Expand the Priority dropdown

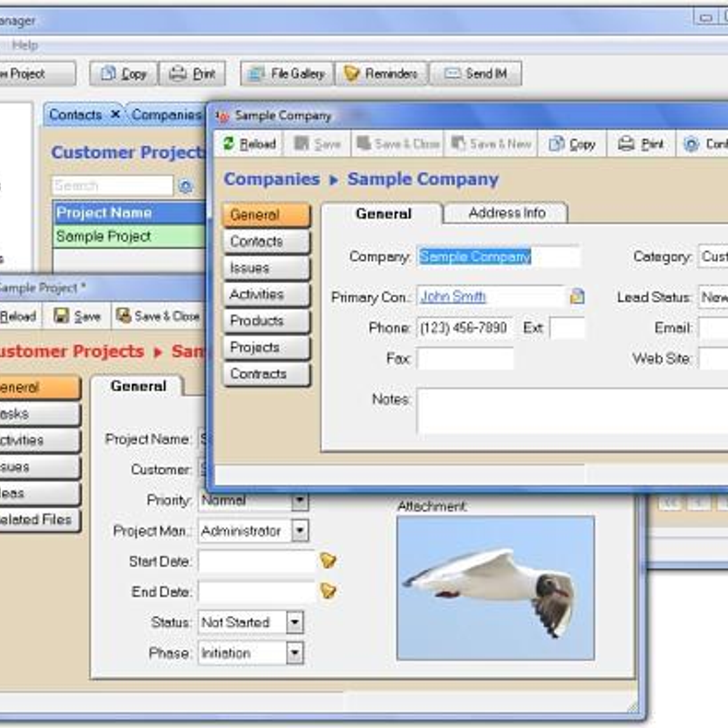click(300, 501)
